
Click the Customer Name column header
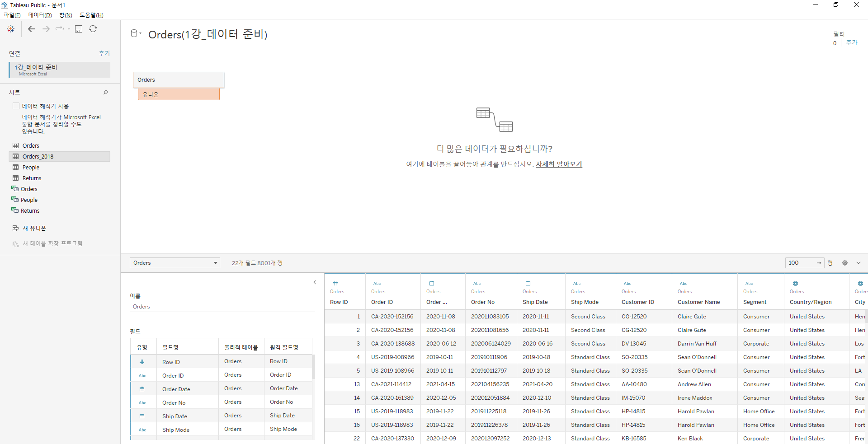tap(698, 302)
